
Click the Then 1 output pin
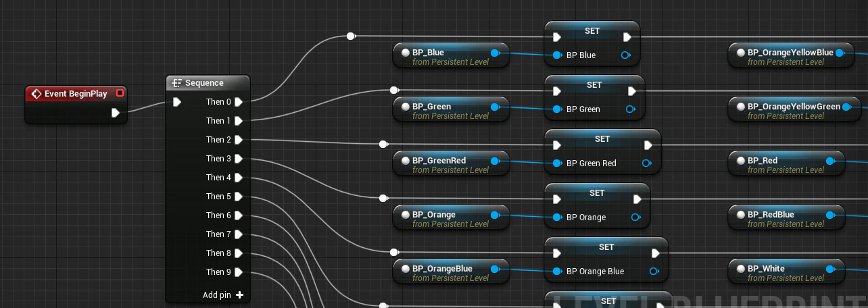239,121
